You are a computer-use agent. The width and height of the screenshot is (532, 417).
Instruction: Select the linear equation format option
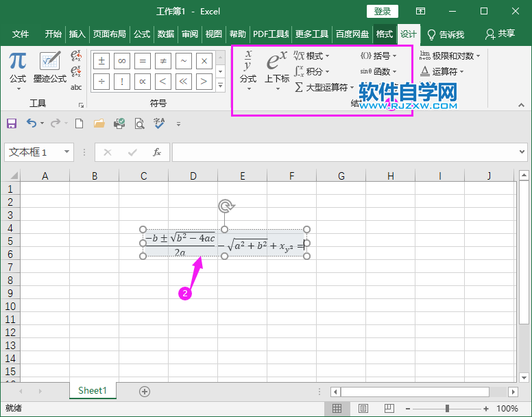click(x=76, y=71)
